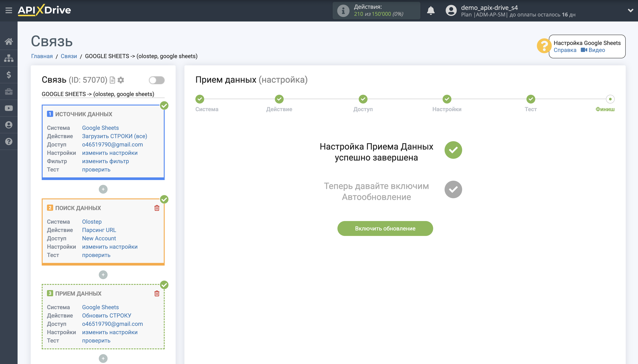Click the Включить обновление button
The image size is (638, 364).
click(x=385, y=228)
